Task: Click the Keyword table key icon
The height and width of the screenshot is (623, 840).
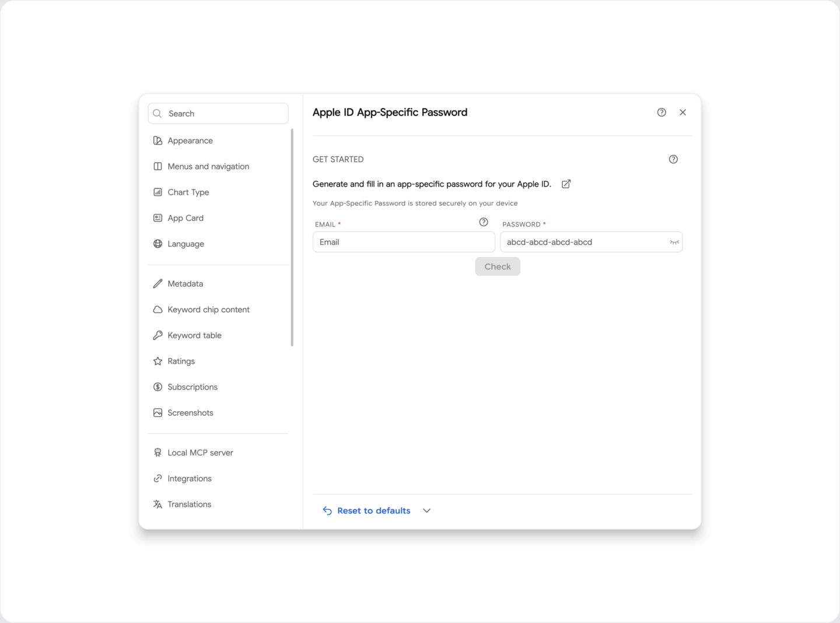Action: 157,335
